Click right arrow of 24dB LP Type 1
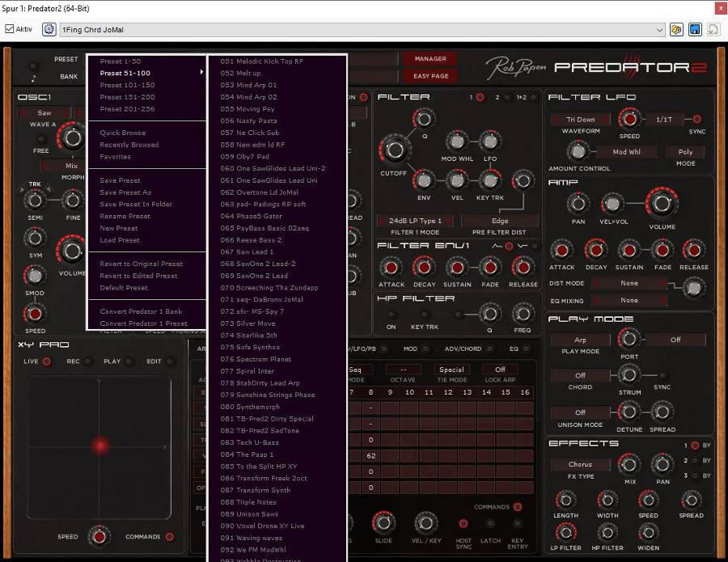Image resolution: width=728 pixels, height=562 pixels. click(x=450, y=221)
